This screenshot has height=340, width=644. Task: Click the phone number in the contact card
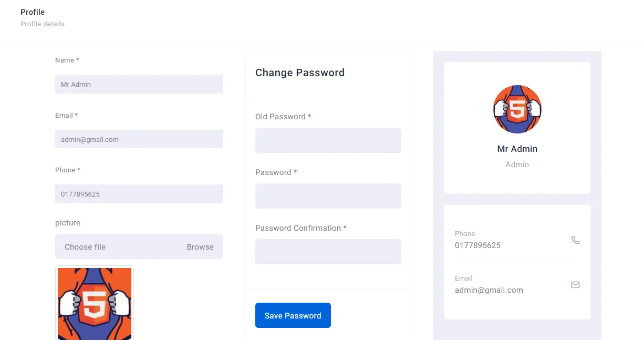(477, 245)
